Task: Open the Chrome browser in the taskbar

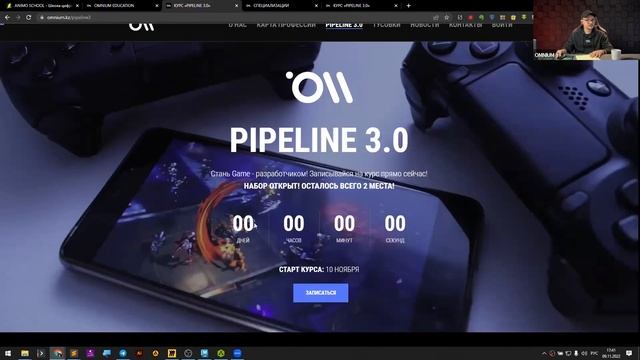Action: tap(58, 353)
